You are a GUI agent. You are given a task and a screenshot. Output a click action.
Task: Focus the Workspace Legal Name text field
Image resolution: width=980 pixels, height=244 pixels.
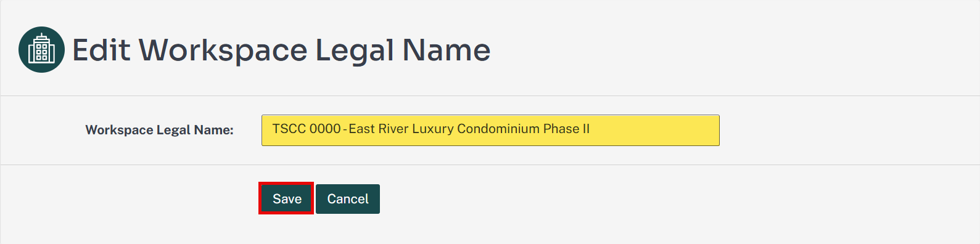point(490,130)
